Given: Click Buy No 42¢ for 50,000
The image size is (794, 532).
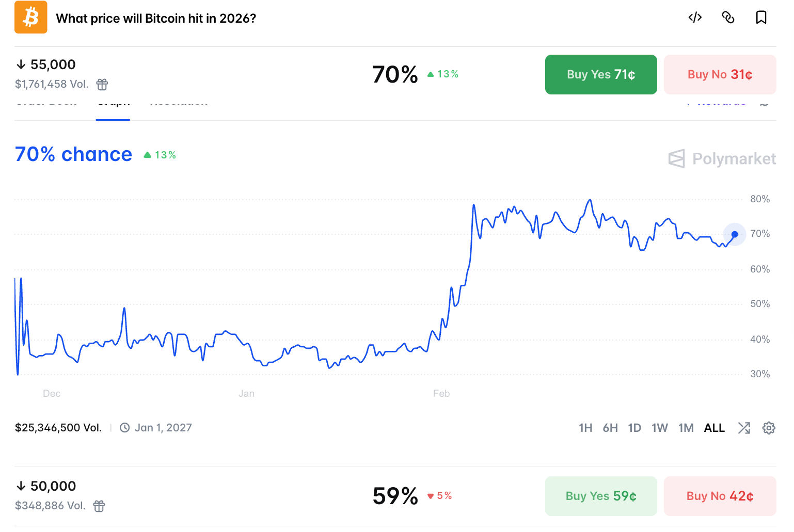Looking at the screenshot, I should tap(720, 495).
